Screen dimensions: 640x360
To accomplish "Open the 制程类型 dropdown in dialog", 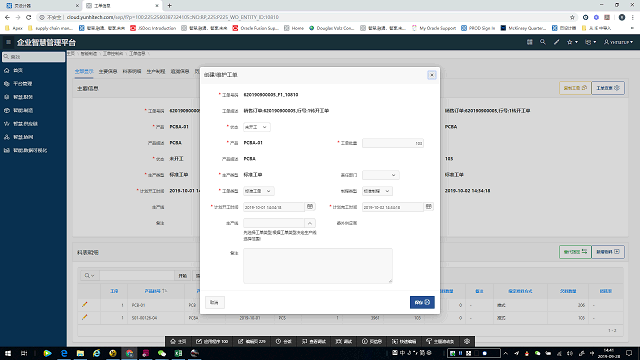I will pos(377,191).
